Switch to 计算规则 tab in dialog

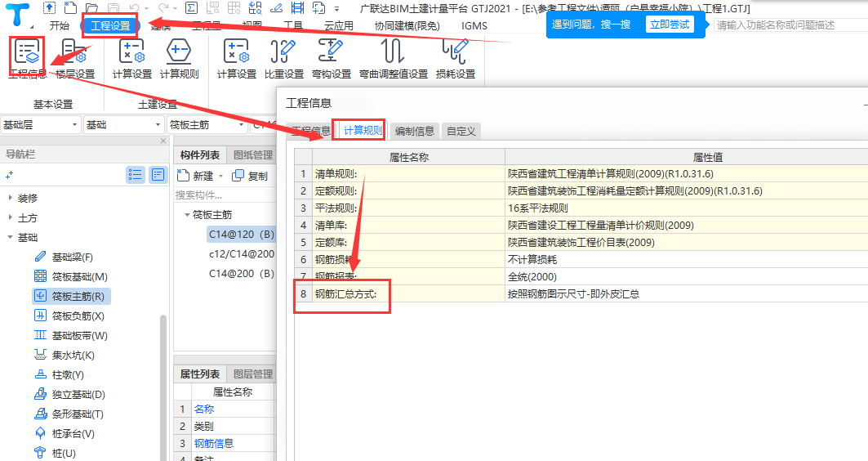click(x=363, y=130)
